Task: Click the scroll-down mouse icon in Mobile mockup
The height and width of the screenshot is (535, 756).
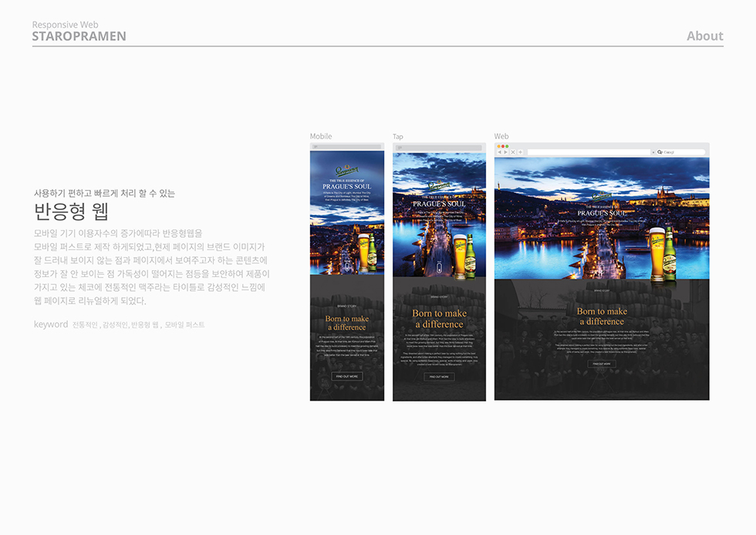Action: click(x=346, y=265)
